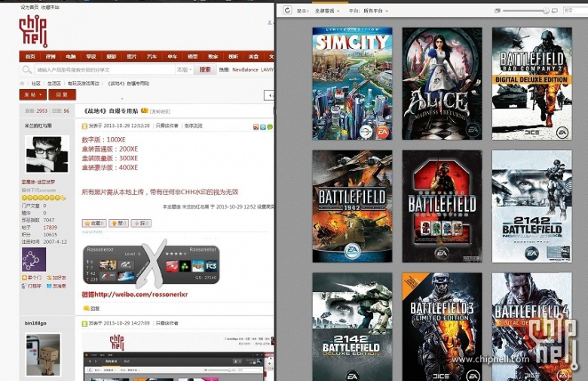The height and width of the screenshot is (381, 588).
Task: Open Battlefield 2142 Deluxe Edition cover
Action: pos(352,327)
